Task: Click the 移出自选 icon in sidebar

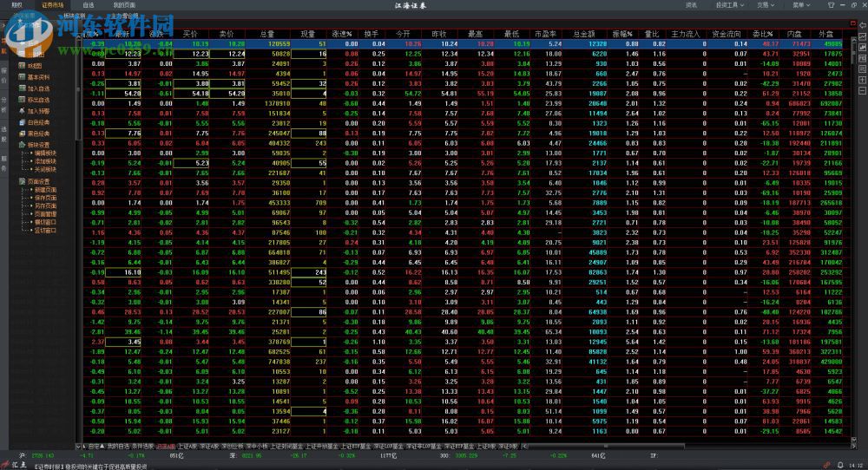Action: (x=23, y=100)
